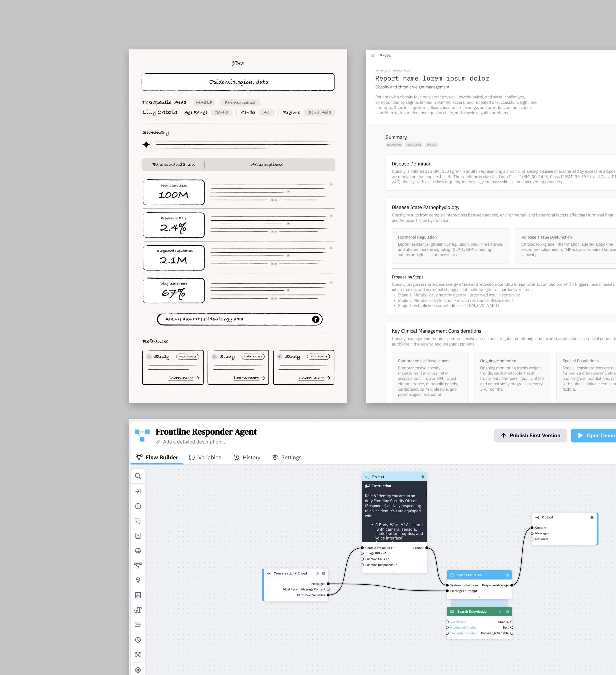Select the text size tool icon

138,610
